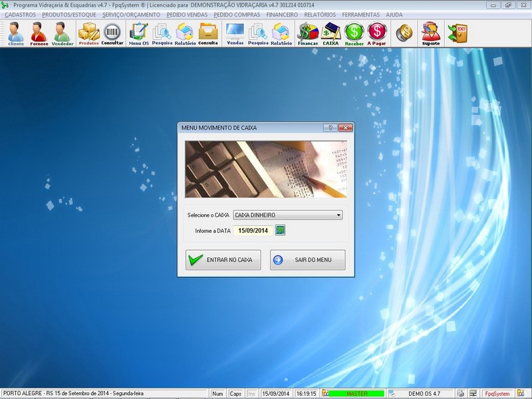
Task: Open the Consulta folder icon
Action: tap(208, 33)
